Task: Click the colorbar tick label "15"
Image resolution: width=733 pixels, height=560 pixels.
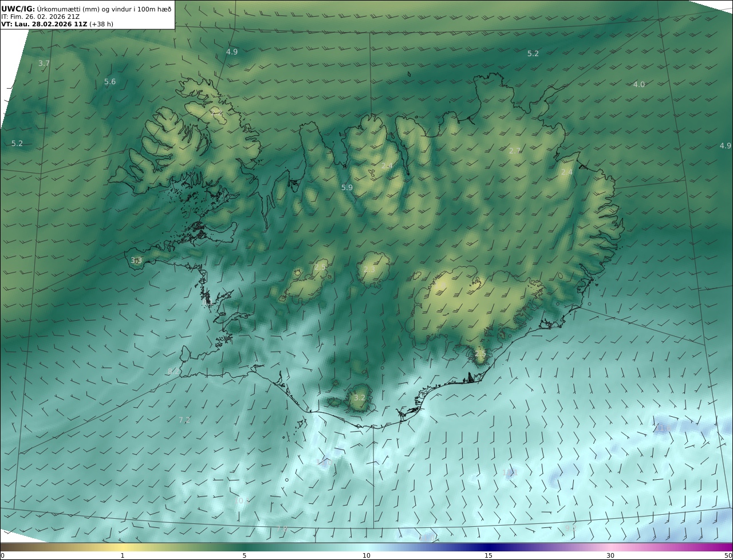Action: pos(488,555)
